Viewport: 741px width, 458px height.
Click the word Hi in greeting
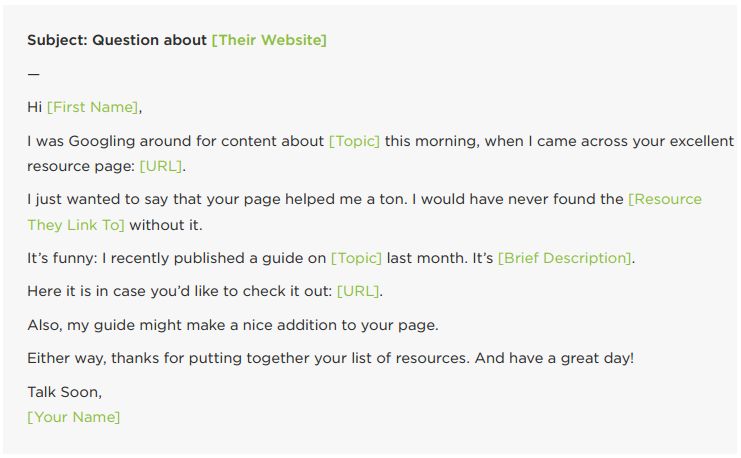34,107
